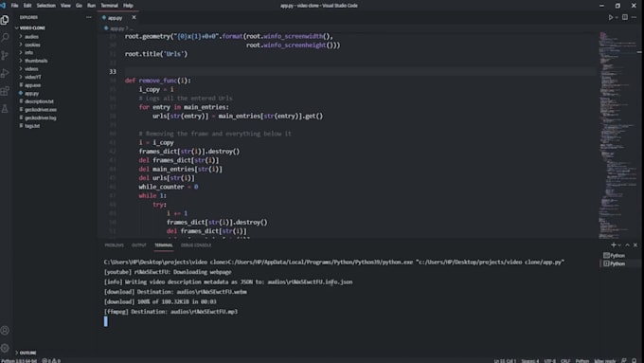This screenshot has width=644, height=363.
Task: Close the app.py editor tab
Action: pyautogui.click(x=134, y=17)
